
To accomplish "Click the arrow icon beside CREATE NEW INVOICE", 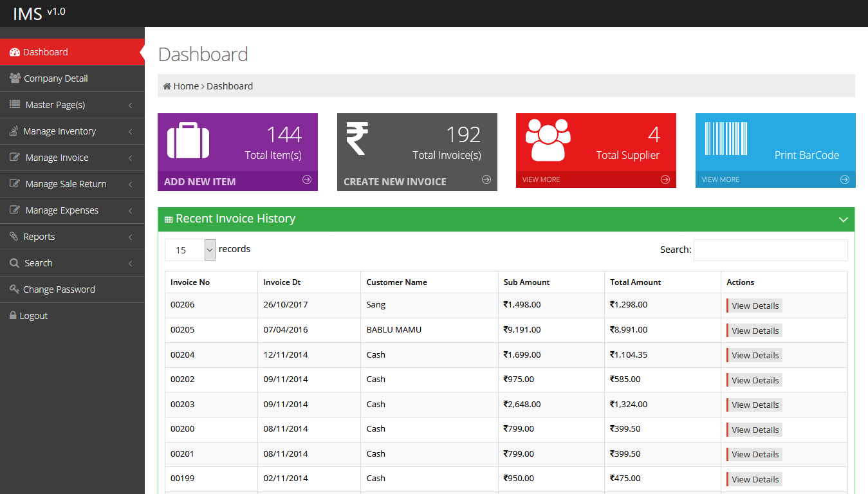I will point(486,180).
